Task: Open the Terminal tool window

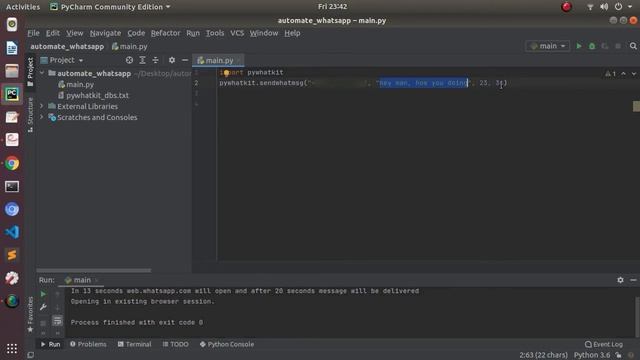Action: [x=135, y=344]
